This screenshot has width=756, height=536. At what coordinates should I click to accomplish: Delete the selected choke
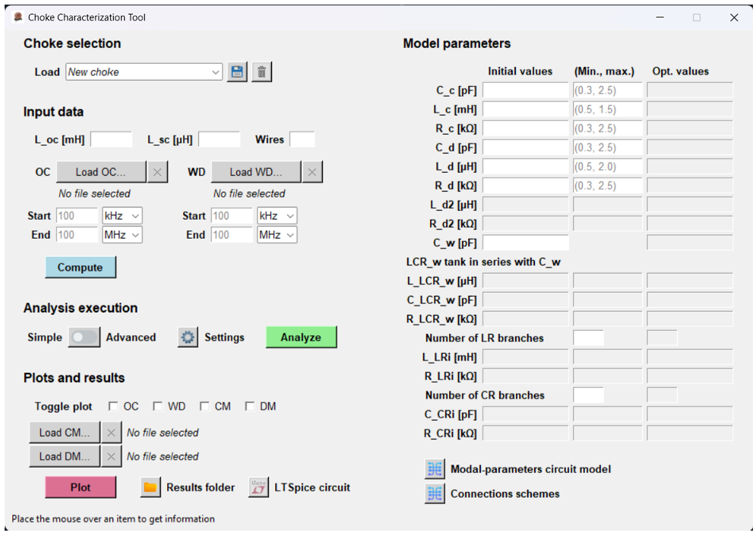(261, 71)
